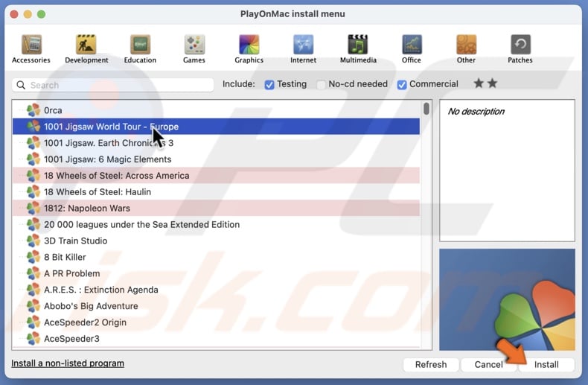Open the Games category
This screenshot has height=385, width=588.
point(194,49)
